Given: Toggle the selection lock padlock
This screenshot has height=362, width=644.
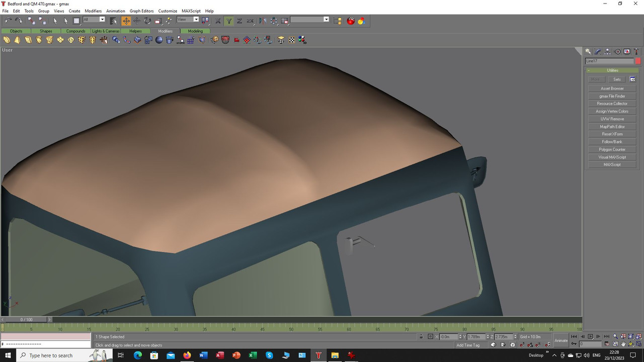Looking at the screenshot, I should (x=421, y=336).
